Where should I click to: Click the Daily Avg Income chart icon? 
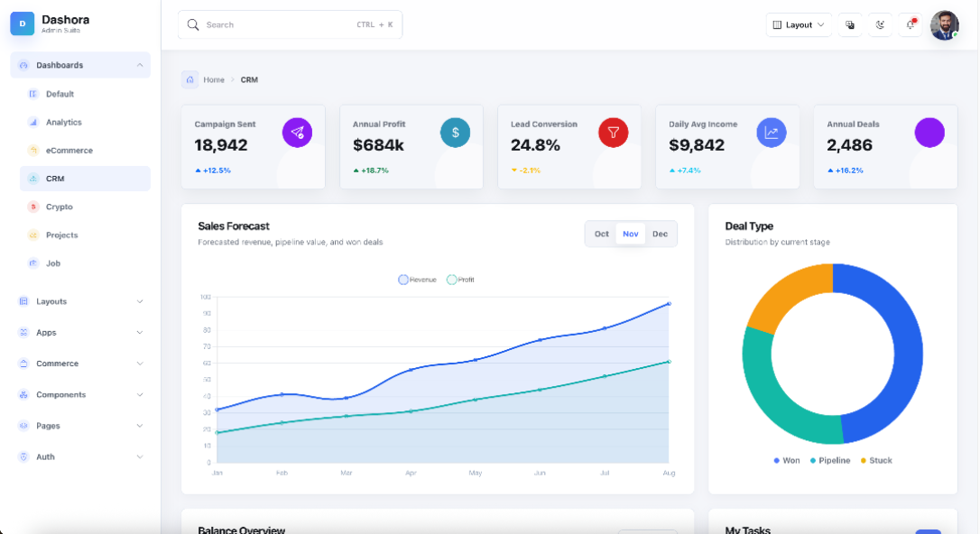772,133
